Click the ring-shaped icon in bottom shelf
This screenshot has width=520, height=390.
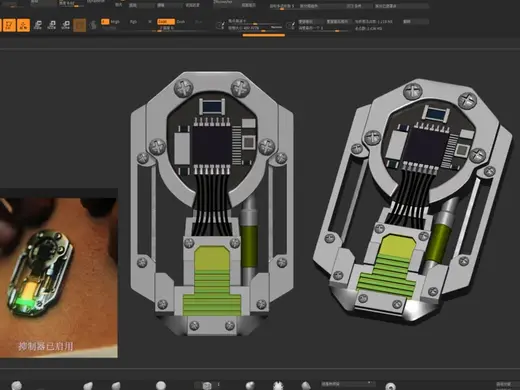click(x=390, y=386)
